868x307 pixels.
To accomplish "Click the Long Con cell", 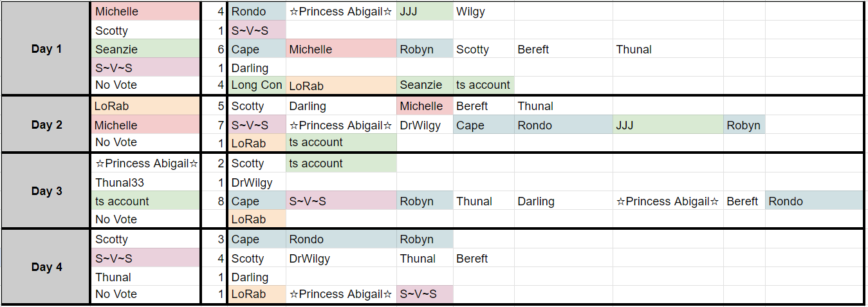I will [257, 85].
